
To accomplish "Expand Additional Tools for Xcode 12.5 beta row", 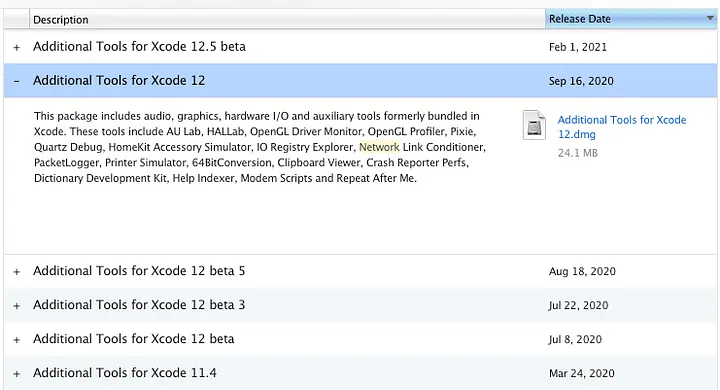I will pyautogui.click(x=17, y=47).
